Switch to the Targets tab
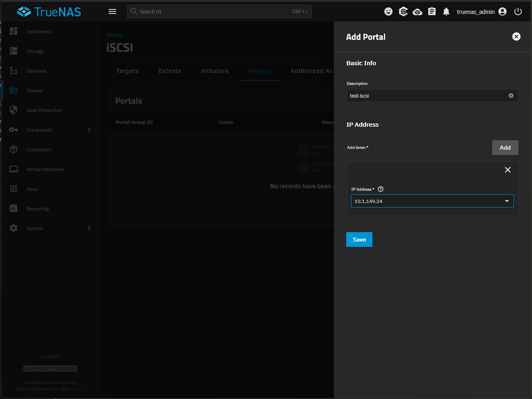532x399 pixels. [x=127, y=71]
